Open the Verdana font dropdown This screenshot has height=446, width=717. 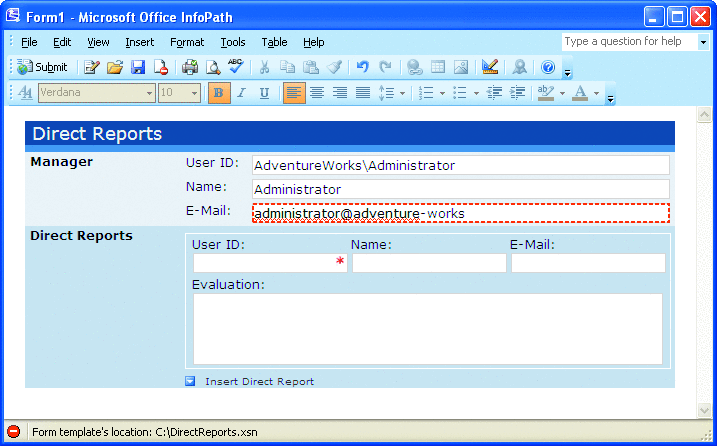[x=149, y=93]
